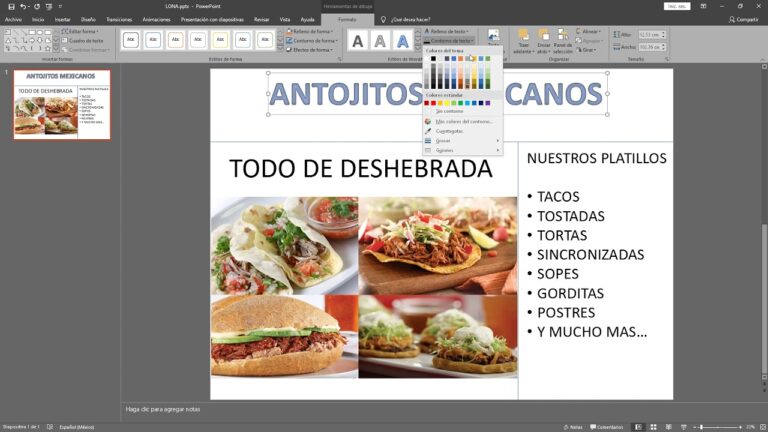Screen dimensions: 768x432
Task: Switch to the Animaciones tab
Action: [156, 20]
